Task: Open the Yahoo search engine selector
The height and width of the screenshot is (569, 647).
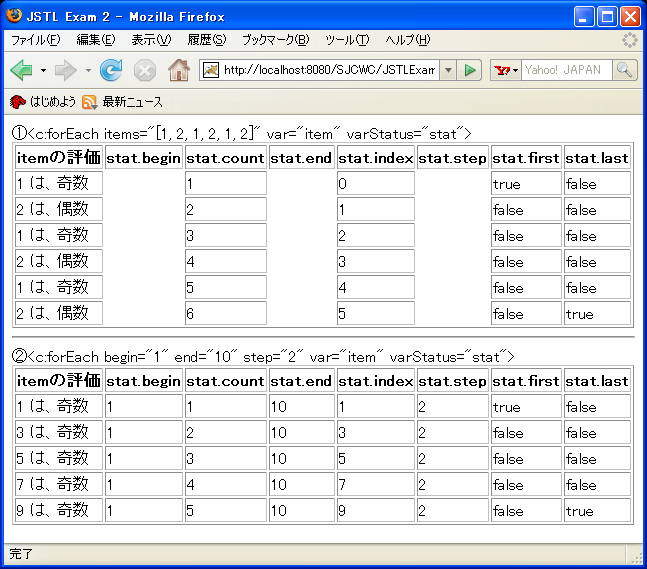Action: 507,70
